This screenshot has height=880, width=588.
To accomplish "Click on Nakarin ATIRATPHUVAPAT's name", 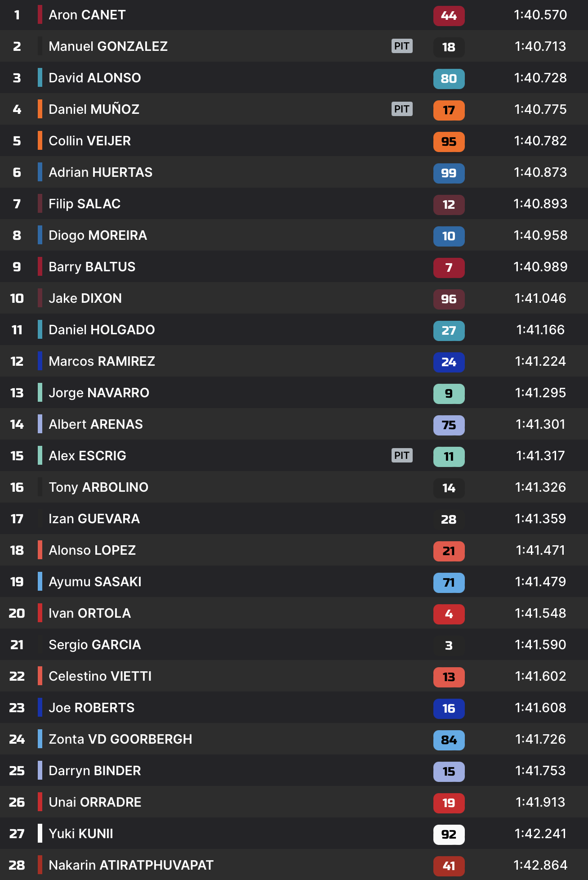I will click(x=131, y=865).
